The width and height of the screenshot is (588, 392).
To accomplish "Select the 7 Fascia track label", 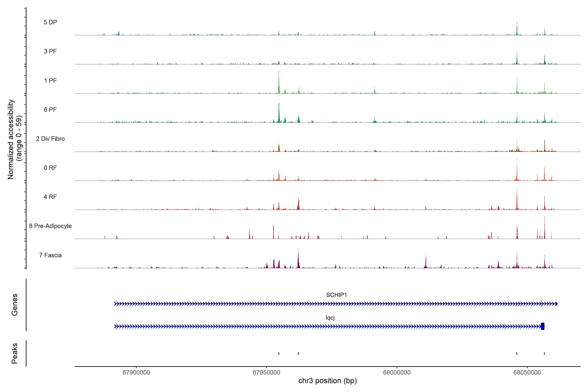I will tap(50, 255).
